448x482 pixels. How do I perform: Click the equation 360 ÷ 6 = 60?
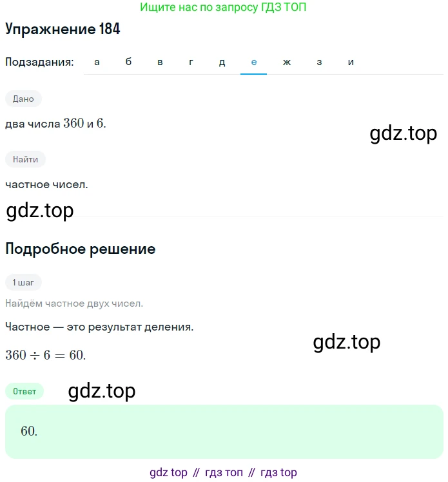pos(46,355)
